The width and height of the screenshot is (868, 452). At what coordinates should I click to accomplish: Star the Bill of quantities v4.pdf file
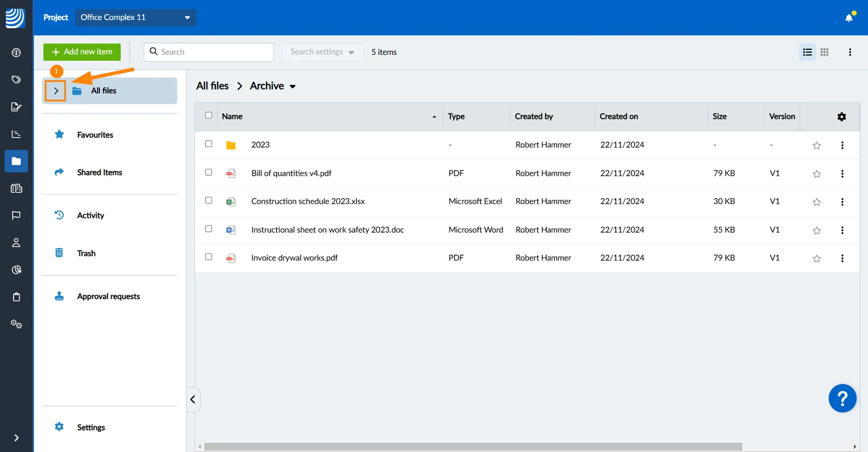pos(816,174)
